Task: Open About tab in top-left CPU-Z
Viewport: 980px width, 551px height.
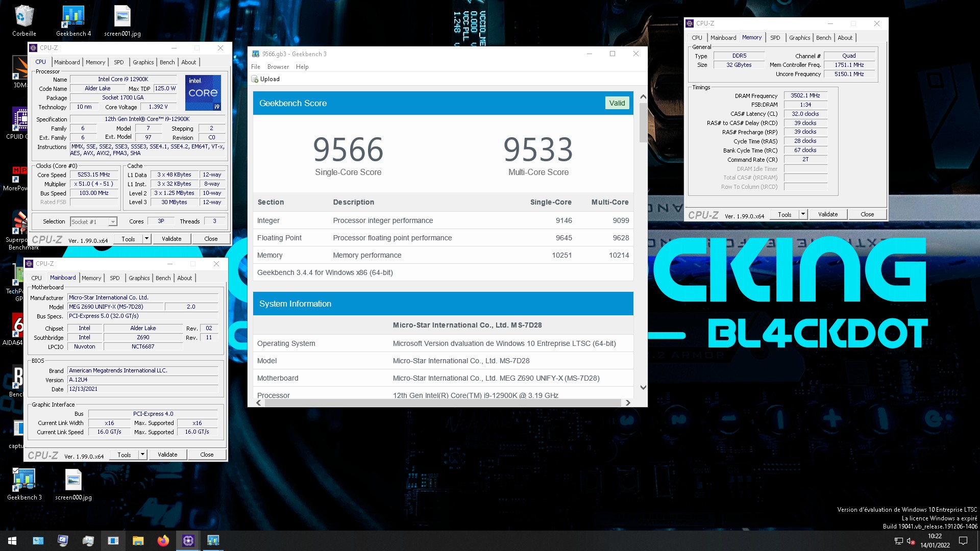Action: [189, 62]
